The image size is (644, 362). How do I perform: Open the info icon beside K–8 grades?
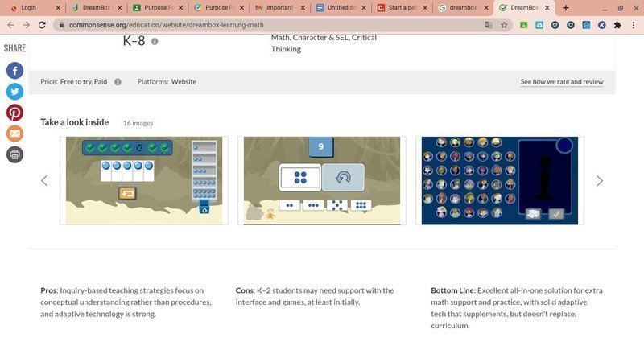click(155, 42)
